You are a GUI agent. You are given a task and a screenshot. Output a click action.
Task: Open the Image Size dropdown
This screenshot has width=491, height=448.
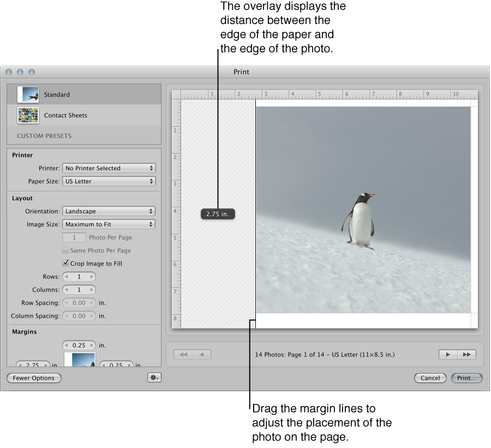[x=109, y=224]
